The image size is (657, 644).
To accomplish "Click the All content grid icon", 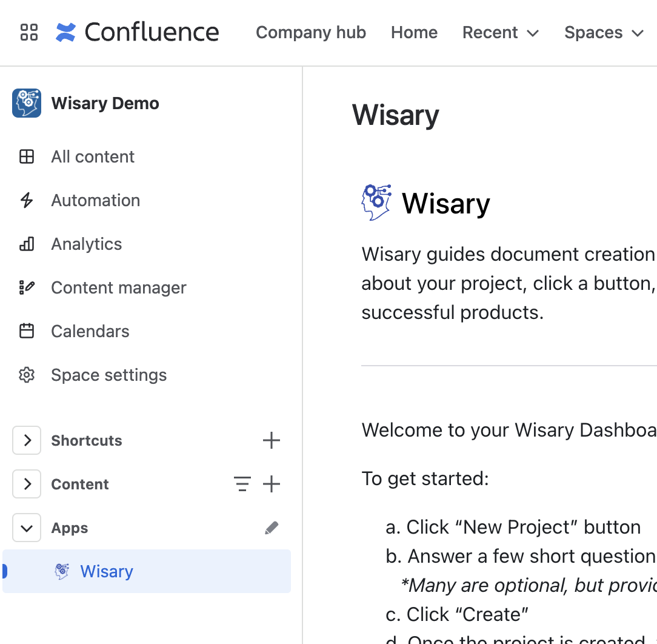I will pyautogui.click(x=27, y=157).
